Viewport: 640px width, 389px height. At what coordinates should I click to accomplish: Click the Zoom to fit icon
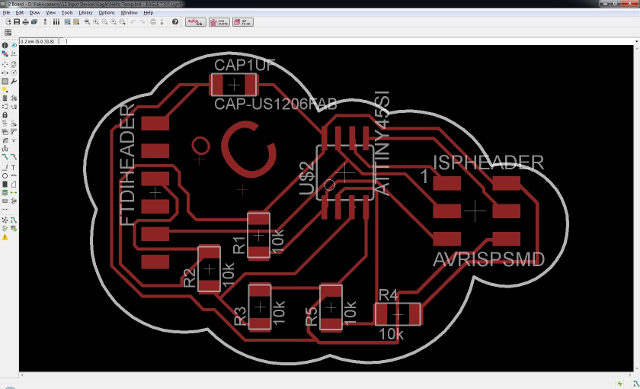pyautogui.click(x=87, y=22)
